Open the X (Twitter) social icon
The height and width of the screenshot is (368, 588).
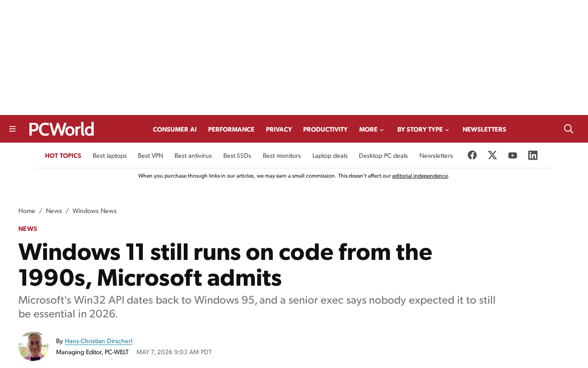click(492, 155)
